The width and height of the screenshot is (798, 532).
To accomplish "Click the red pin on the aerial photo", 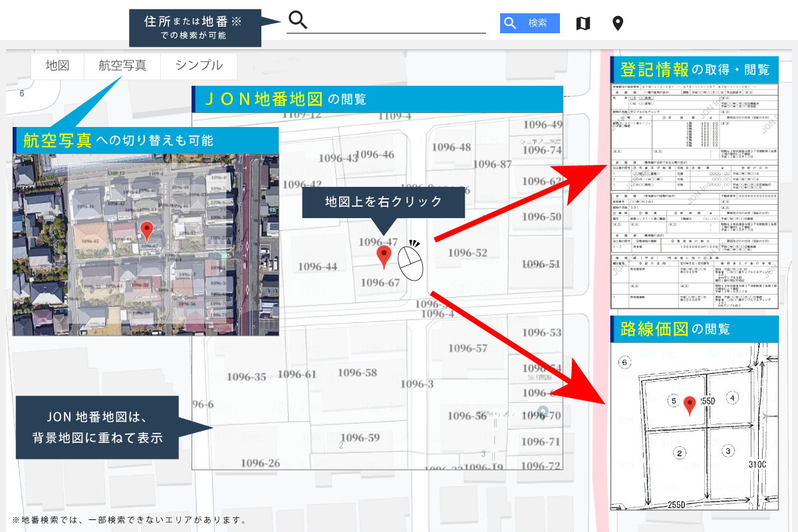I will coord(148,232).
